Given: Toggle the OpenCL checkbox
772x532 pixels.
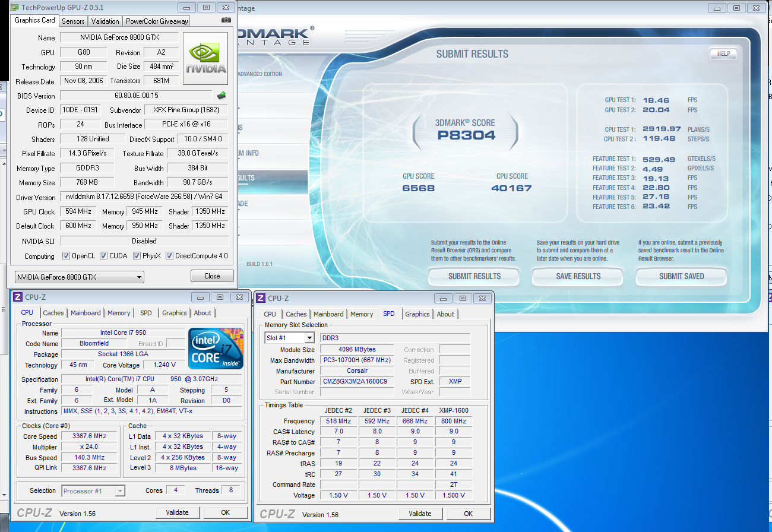Looking at the screenshot, I should pos(67,256).
